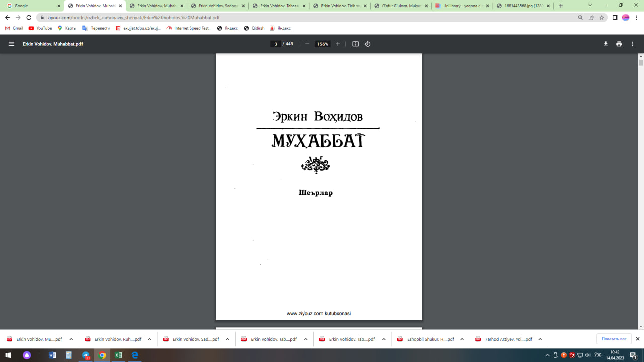Expand options for Eshqobil Shukur. H...pdf download

coord(462,339)
